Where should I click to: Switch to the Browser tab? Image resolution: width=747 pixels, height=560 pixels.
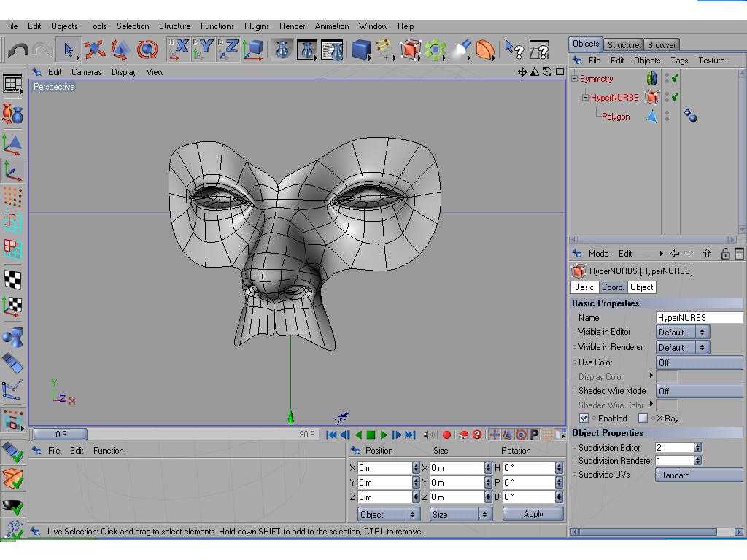pyautogui.click(x=661, y=44)
